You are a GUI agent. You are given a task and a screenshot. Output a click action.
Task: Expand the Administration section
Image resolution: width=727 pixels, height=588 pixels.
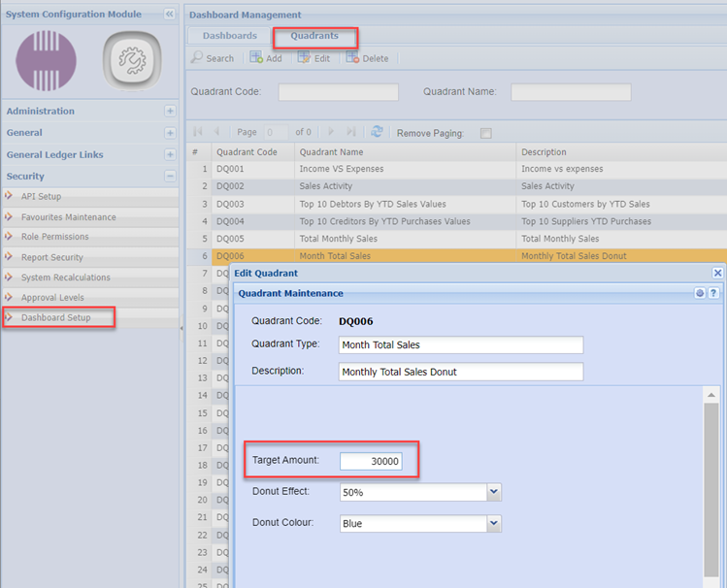click(170, 112)
